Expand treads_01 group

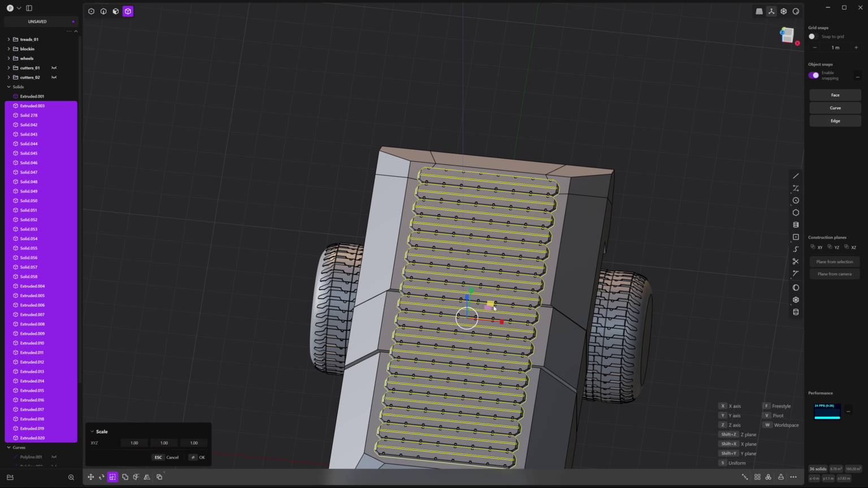(8, 40)
